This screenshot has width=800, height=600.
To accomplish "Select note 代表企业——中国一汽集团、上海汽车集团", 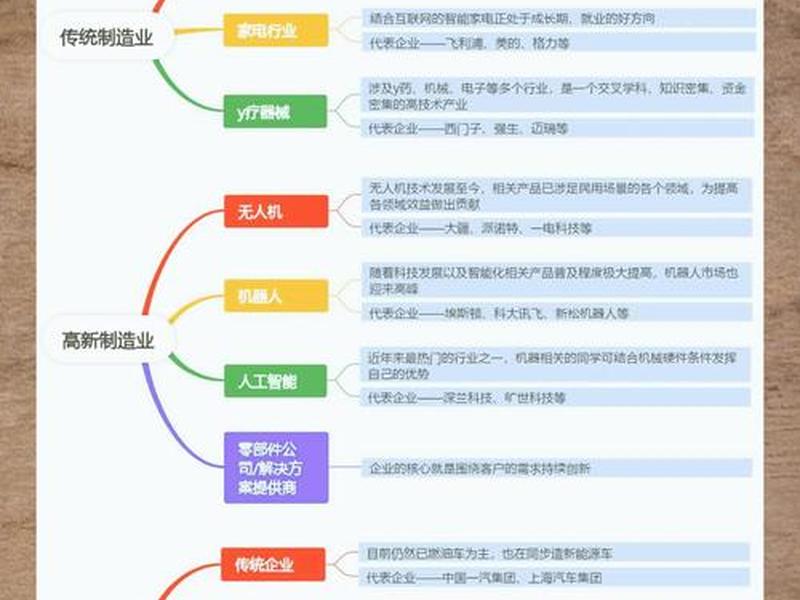I will (555, 578).
